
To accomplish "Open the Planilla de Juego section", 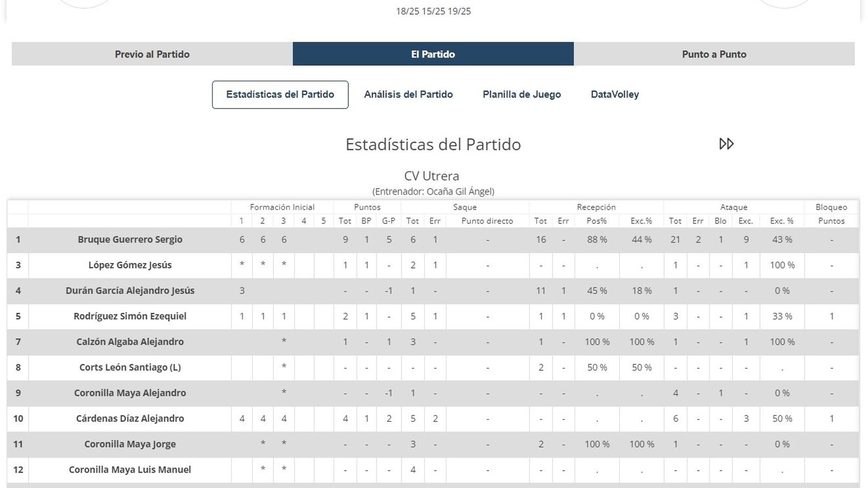I will (522, 94).
